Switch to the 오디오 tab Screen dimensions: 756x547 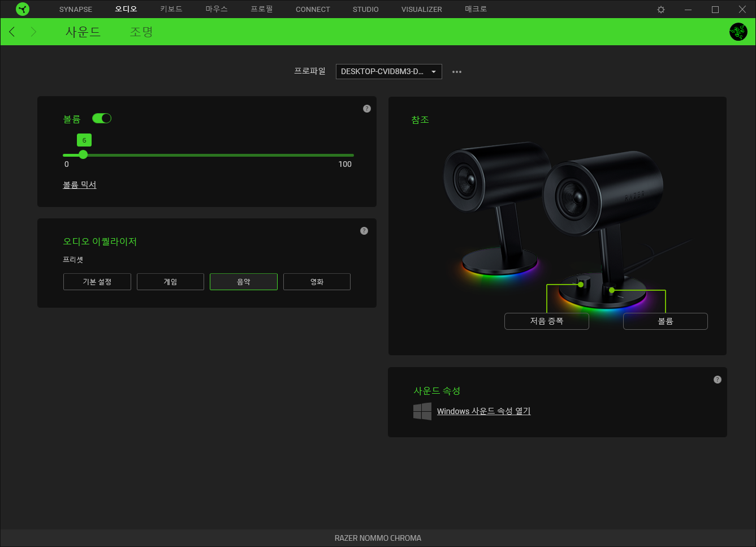click(x=126, y=9)
